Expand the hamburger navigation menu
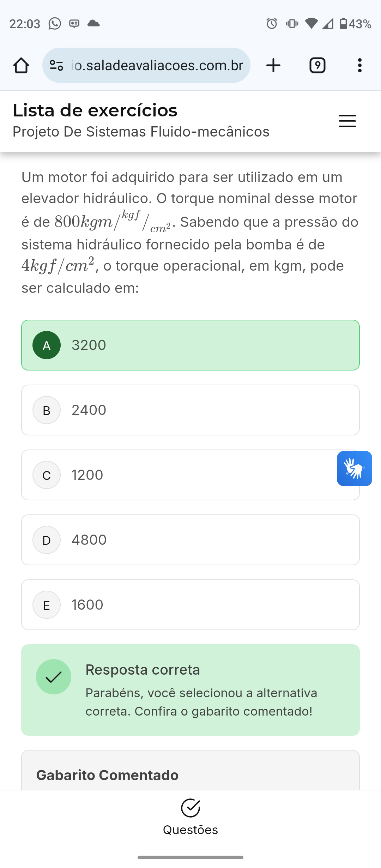 pos(347,121)
